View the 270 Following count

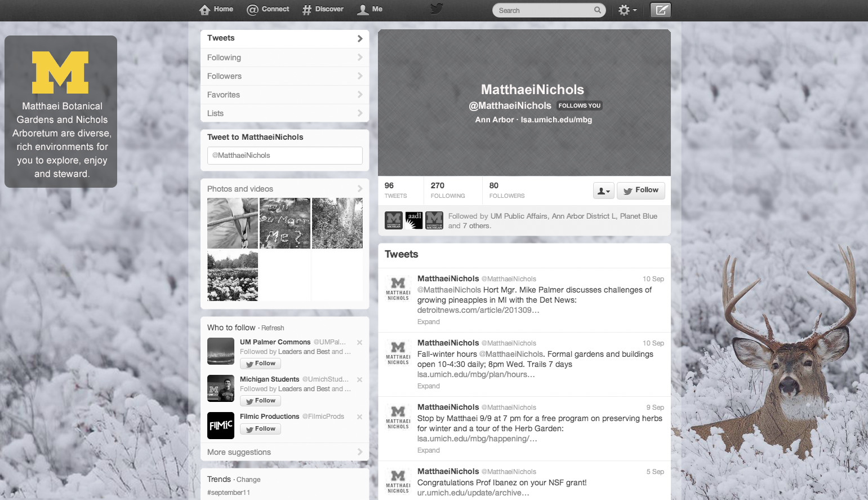[448, 190]
